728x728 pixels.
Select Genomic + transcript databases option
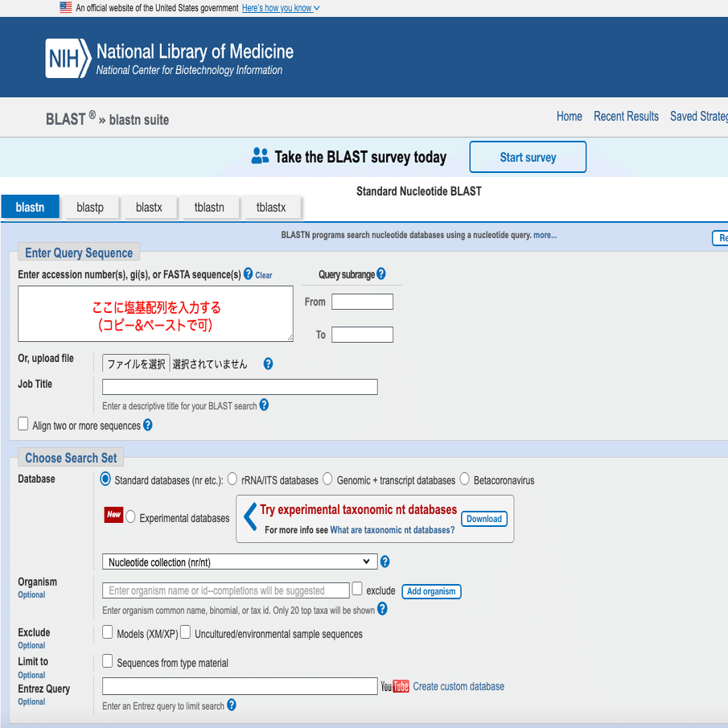(327, 479)
